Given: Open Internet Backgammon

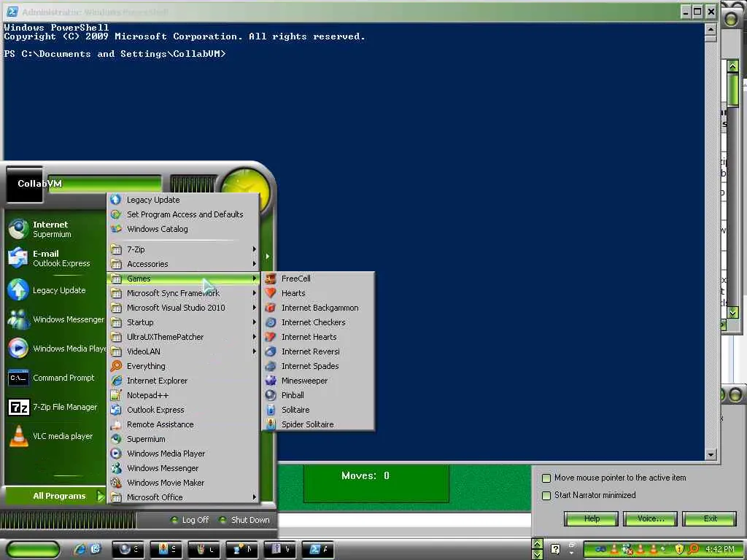Looking at the screenshot, I should pos(318,308).
